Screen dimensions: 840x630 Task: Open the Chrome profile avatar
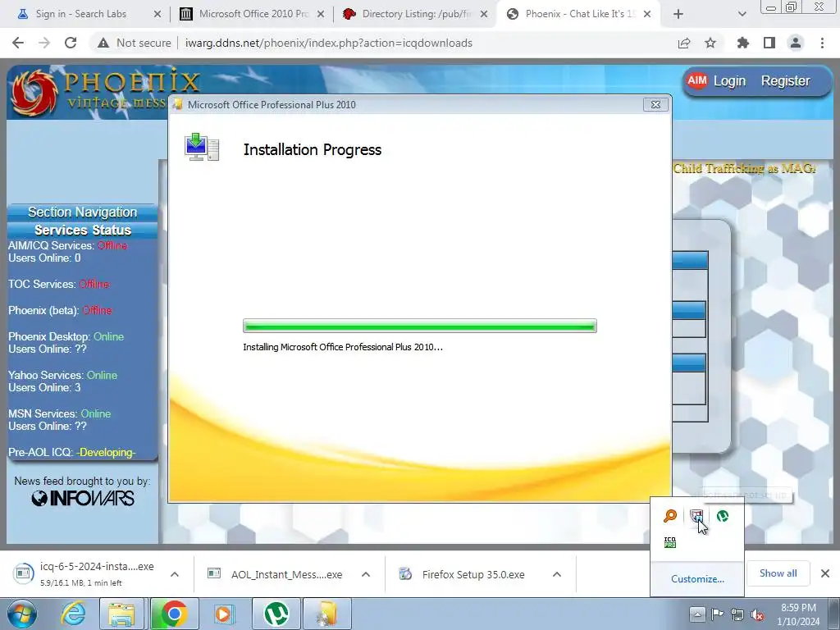(796, 43)
